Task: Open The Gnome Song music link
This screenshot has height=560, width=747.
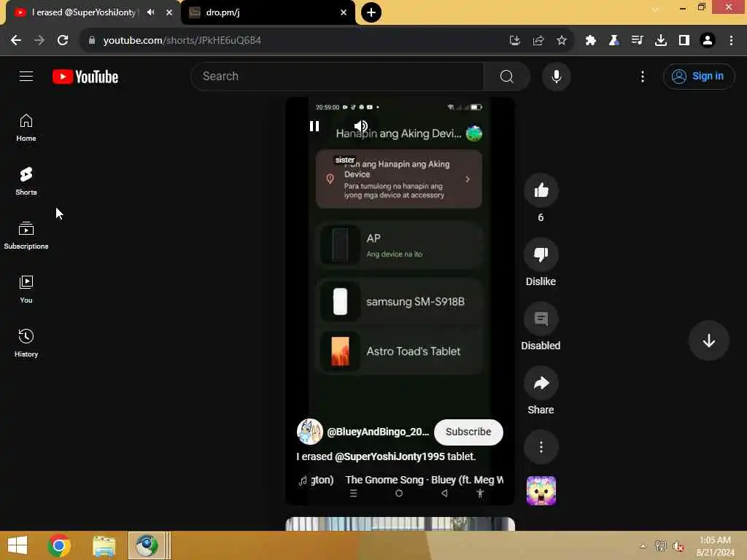Action: [x=424, y=480]
